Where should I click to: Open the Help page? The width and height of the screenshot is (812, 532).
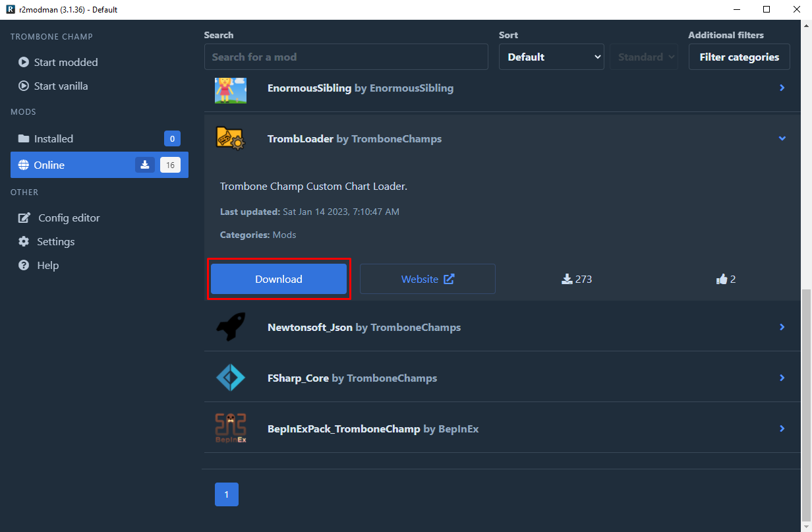click(x=99, y=265)
